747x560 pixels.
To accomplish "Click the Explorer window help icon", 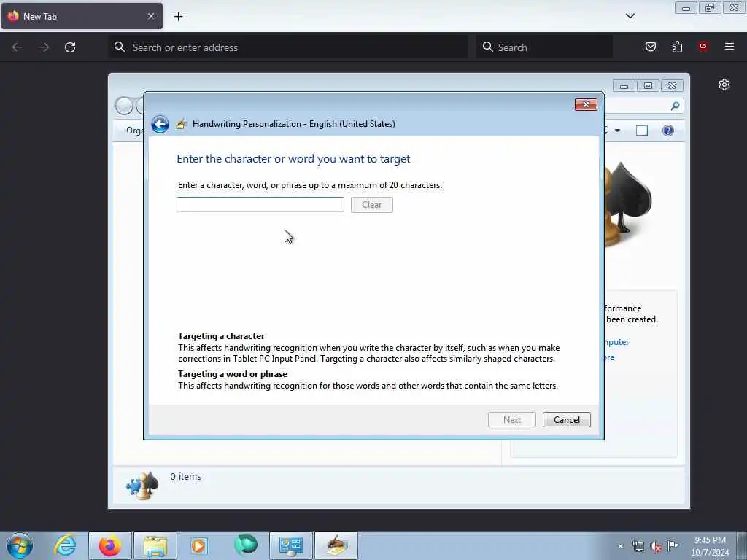I will (668, 131).
